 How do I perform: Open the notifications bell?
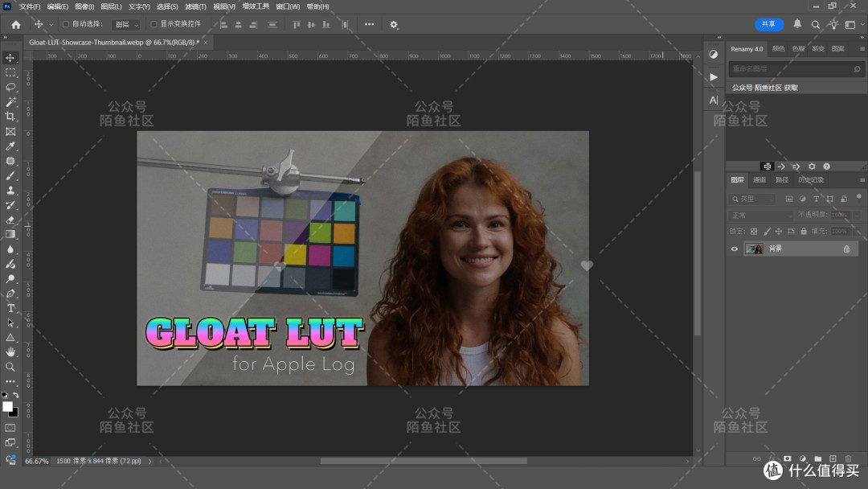(x=797, y=24)
